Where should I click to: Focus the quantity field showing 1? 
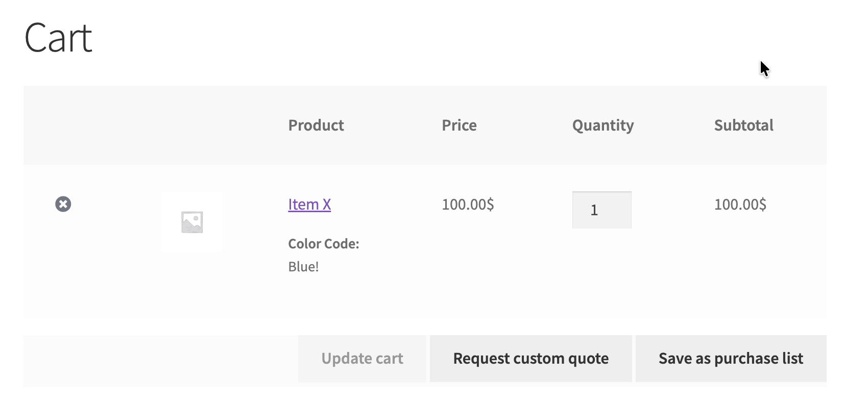click(602, 210)
